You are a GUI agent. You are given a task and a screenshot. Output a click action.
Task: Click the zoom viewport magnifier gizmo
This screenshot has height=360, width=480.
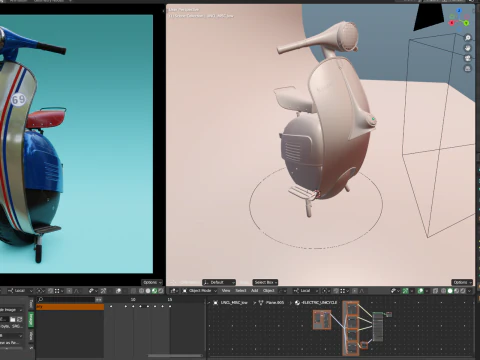coord(468,38)
